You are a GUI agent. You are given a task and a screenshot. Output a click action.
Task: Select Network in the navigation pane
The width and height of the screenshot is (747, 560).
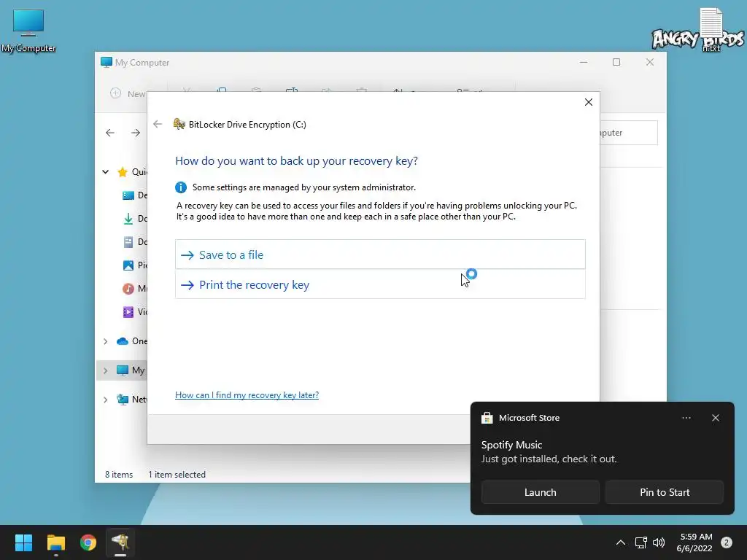tap(132, 400)
